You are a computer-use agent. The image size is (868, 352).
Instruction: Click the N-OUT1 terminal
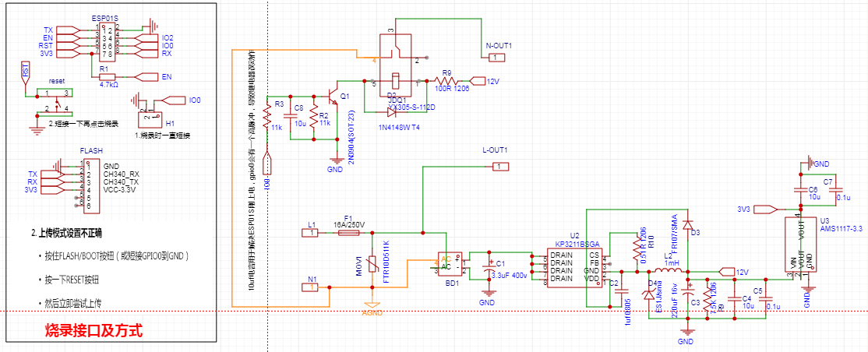pyautogui.click(x=496, y=57)
